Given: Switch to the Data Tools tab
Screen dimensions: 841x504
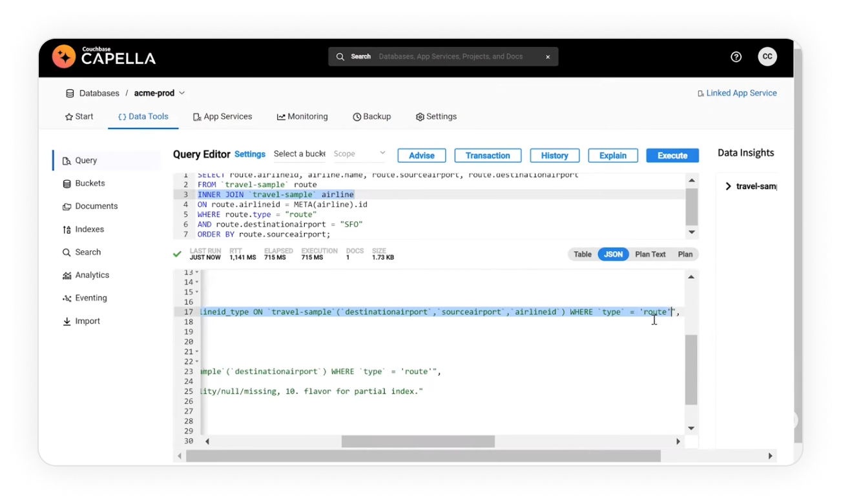Looking at the screenshot, I should [x=143, y=117].
